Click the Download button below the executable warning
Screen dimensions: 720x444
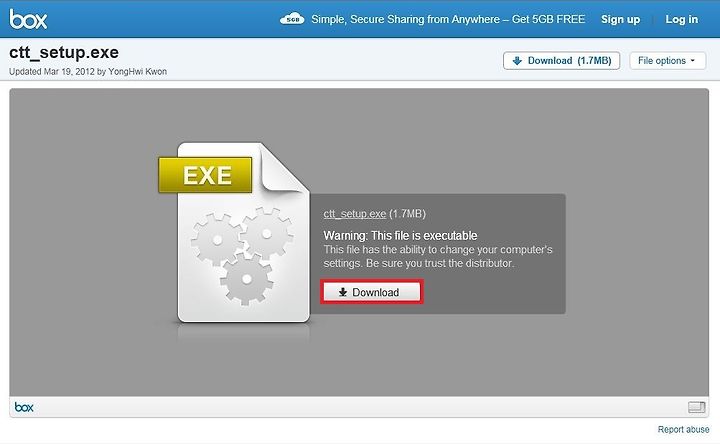(371, 292)
